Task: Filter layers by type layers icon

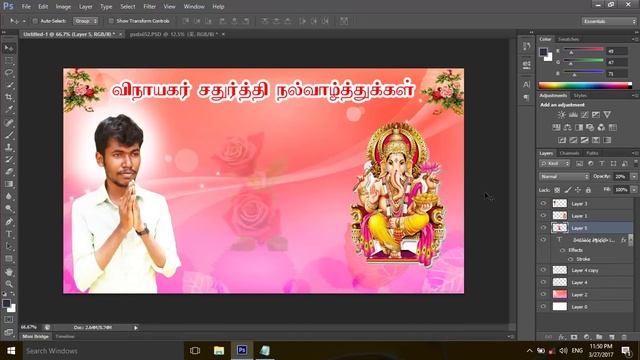Action: tap(602, 164)
